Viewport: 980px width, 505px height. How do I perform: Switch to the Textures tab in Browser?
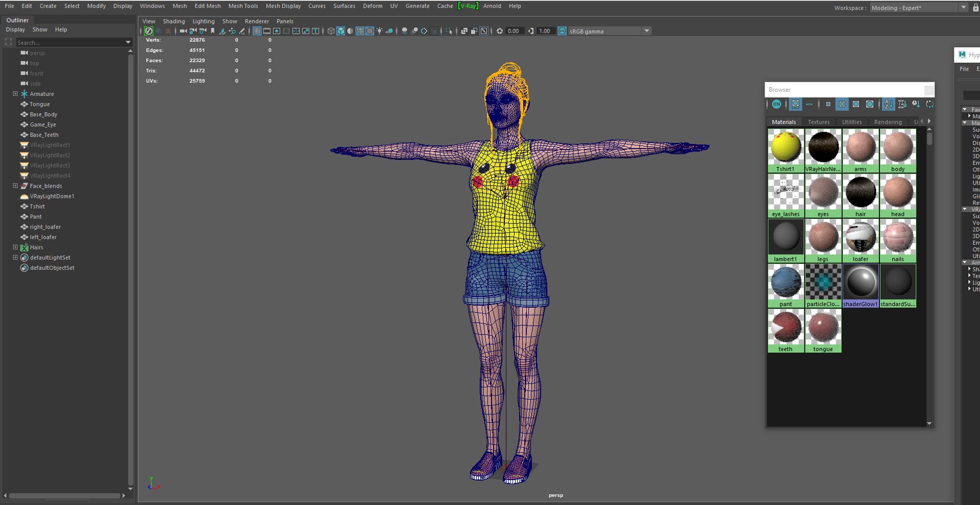(819, 122)
